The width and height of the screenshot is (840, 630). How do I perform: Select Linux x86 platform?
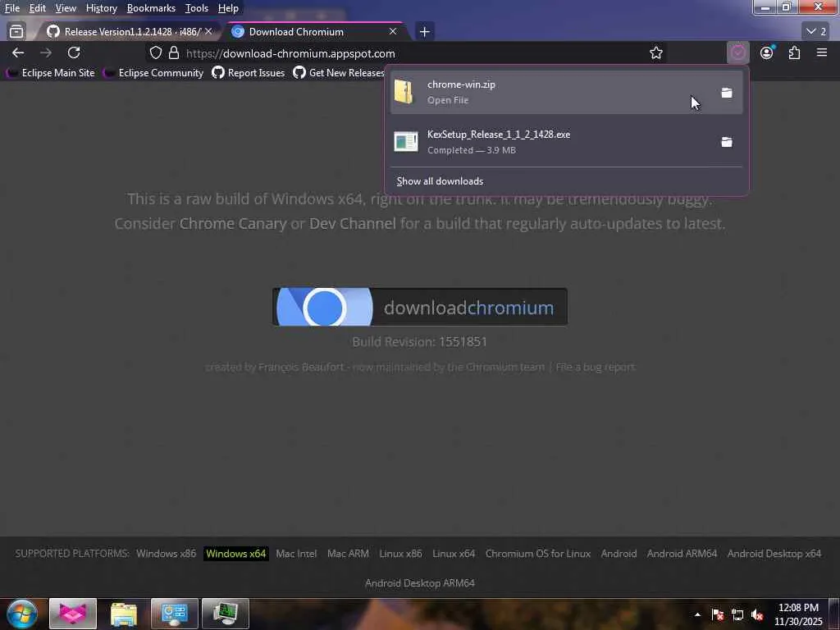click(400, 554)
